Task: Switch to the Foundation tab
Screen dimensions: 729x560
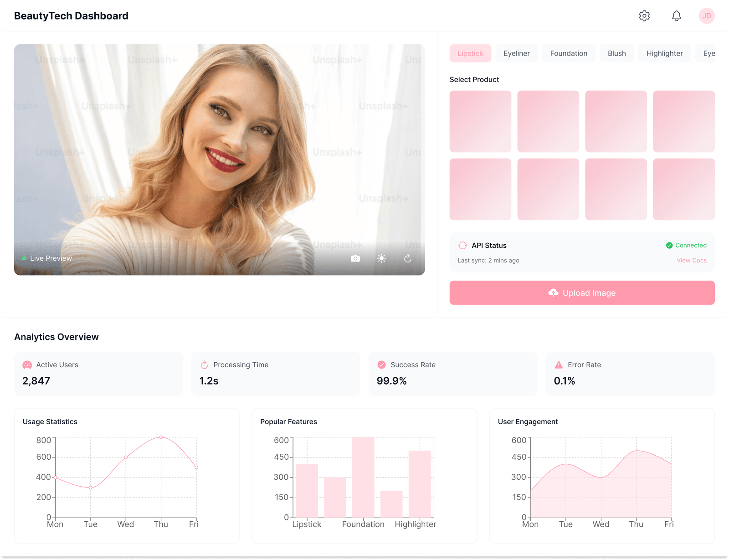Action: pyautogui.click(x=569, y=53)
